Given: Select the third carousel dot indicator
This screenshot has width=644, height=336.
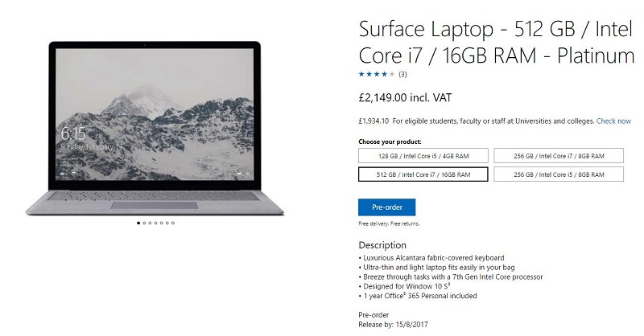Looking at the screenshot, I should click(150, 223).
